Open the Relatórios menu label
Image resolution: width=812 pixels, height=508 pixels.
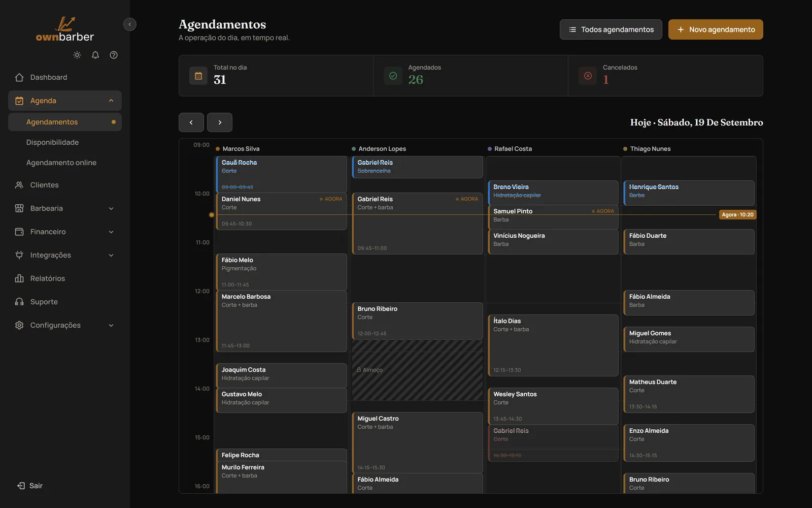(48, 278)
